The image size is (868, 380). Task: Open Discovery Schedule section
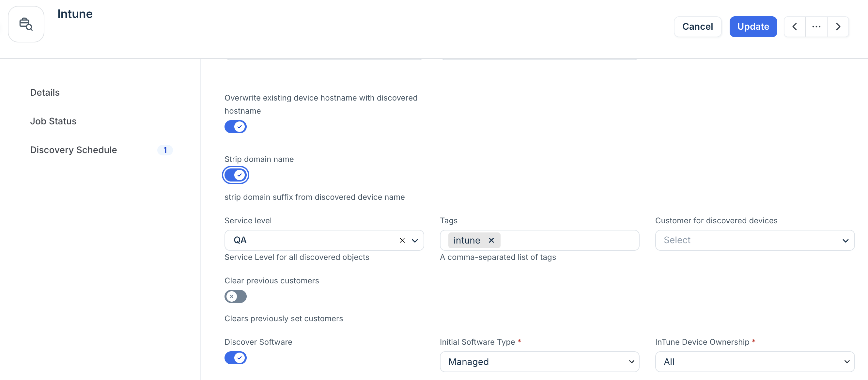tap(73, 150)
